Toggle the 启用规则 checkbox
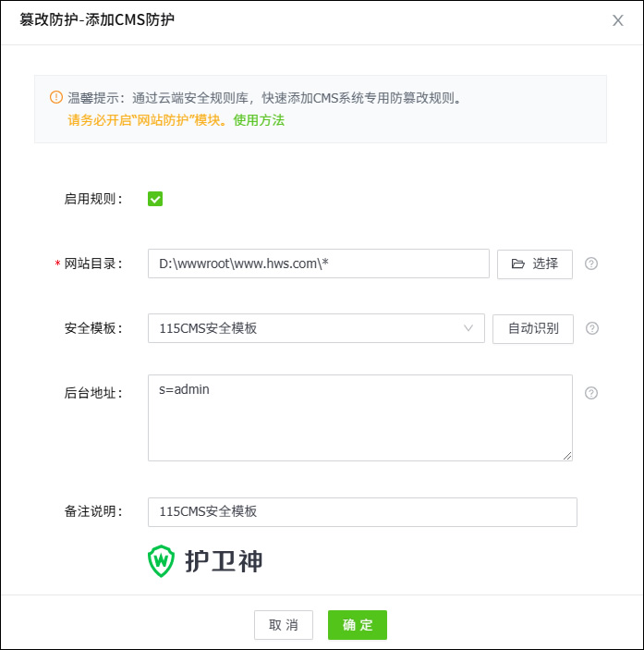This screenshot has height=650, width=644. pyautogui.click(x=155, y=199)
